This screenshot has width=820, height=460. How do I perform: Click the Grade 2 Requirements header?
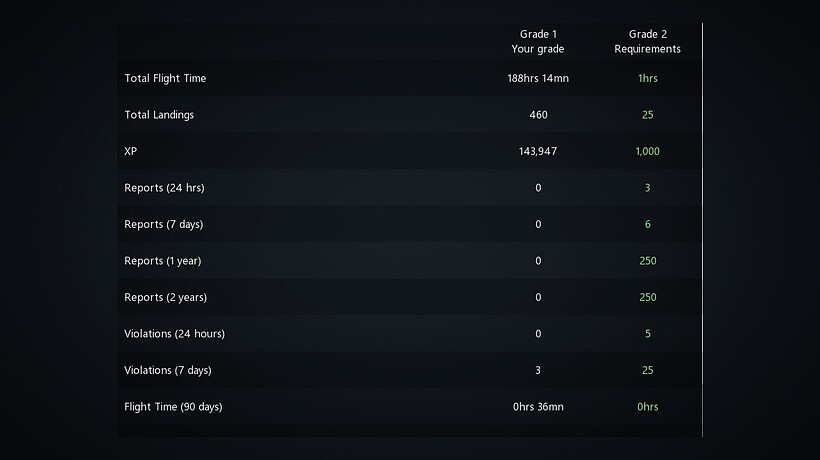click(647, 41)
